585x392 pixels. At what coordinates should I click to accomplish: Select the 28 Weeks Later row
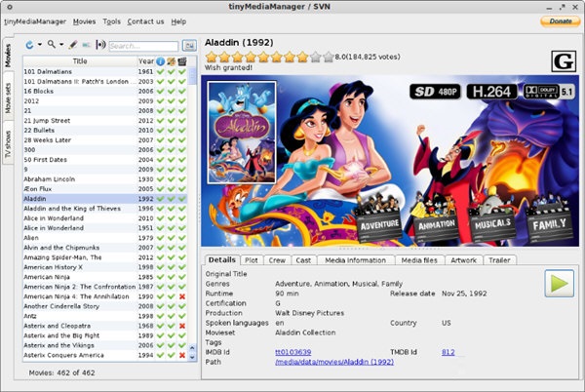[x=105, y=139]
